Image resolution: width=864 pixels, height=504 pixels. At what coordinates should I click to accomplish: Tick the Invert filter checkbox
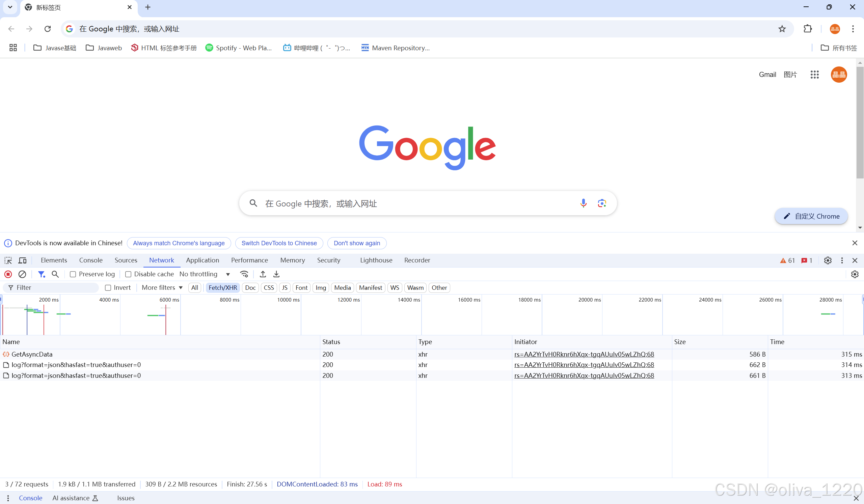click(x=108, y=288)
